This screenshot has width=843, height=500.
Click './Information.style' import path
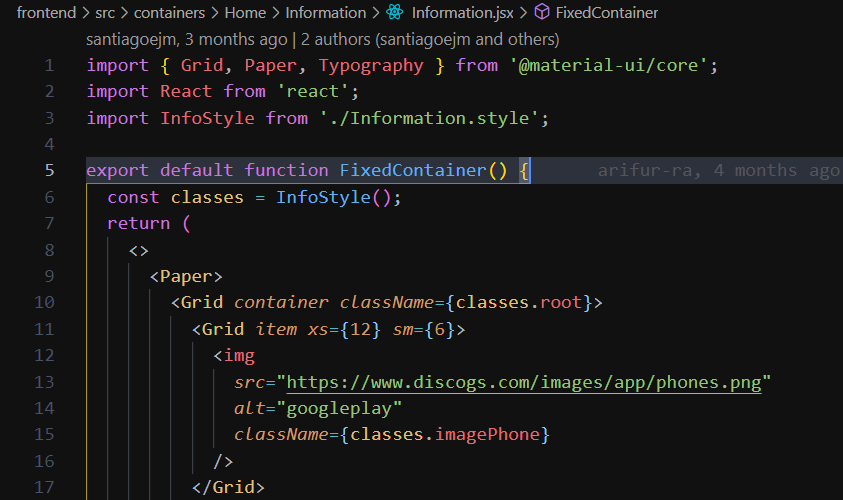click(x=429, y=118)
